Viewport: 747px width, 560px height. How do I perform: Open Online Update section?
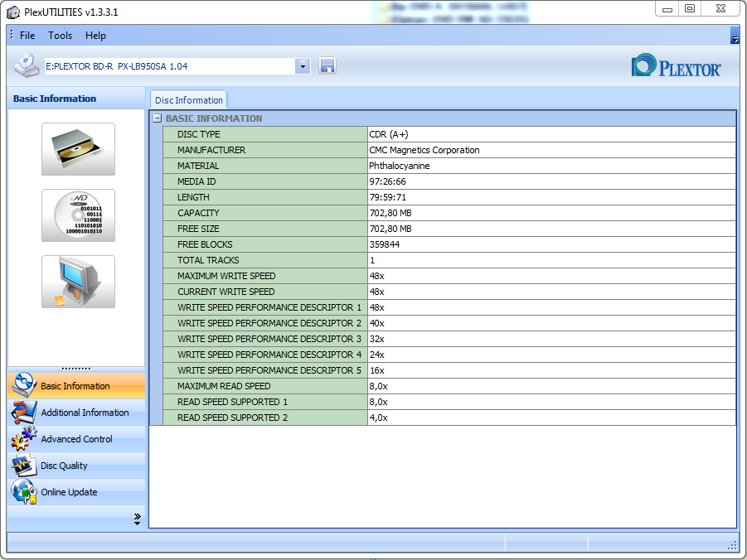tap(76, 492)
